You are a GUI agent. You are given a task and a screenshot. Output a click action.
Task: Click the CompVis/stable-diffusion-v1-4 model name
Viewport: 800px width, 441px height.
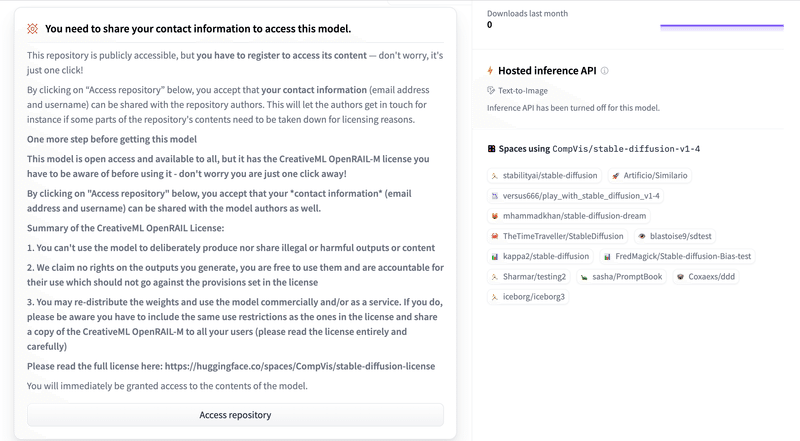pos(626,149)
